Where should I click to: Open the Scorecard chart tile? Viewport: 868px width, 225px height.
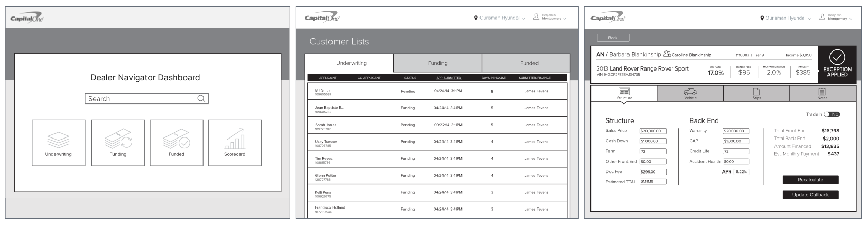pos(235,143)
